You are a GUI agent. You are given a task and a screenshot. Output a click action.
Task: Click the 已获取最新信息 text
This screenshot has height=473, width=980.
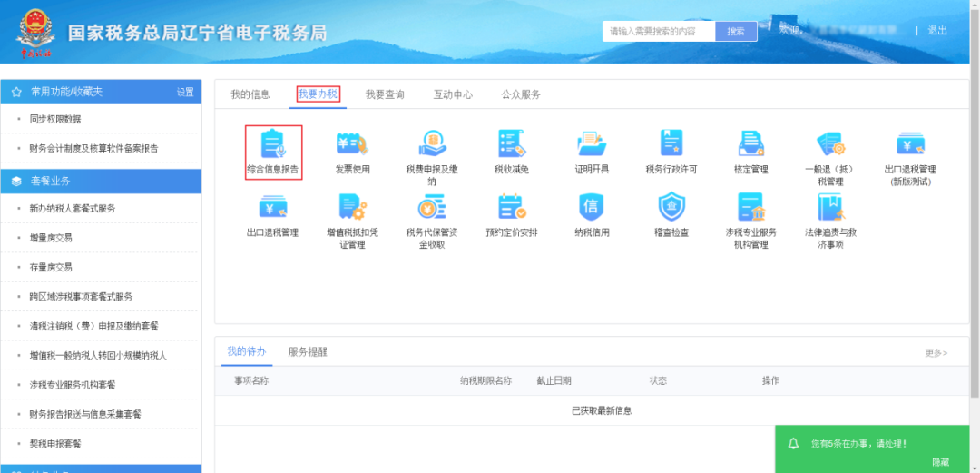[x=602, y=410]
